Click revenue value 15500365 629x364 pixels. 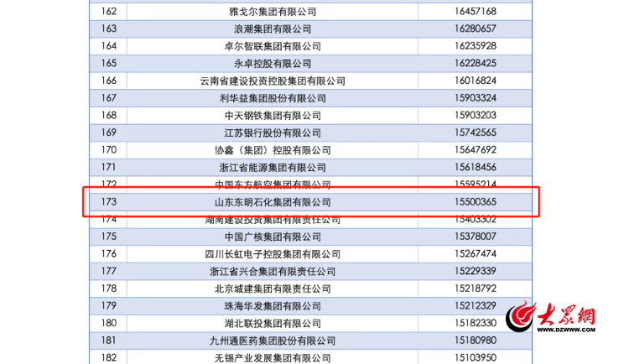(x=476, y=202)
